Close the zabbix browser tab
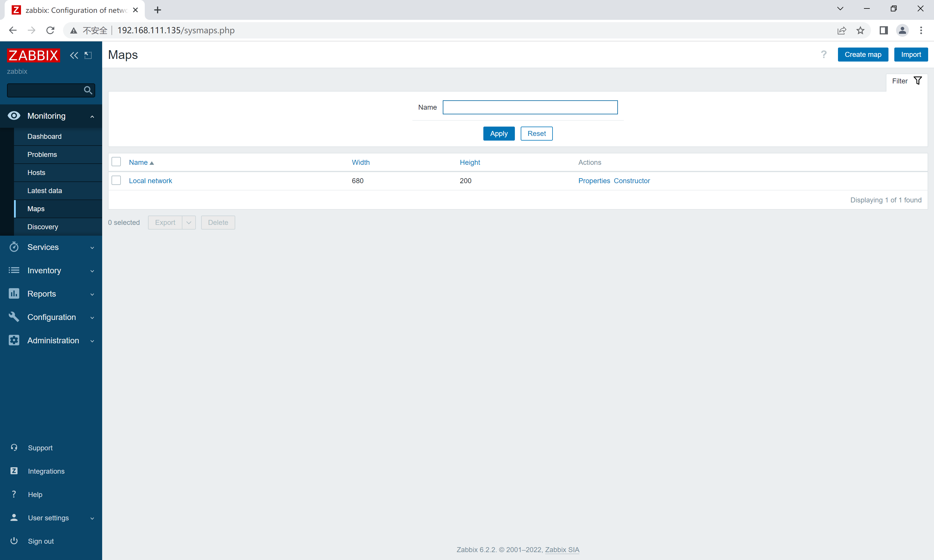The width and height of the screenshot is (934, 560). (x=135, y=10)
